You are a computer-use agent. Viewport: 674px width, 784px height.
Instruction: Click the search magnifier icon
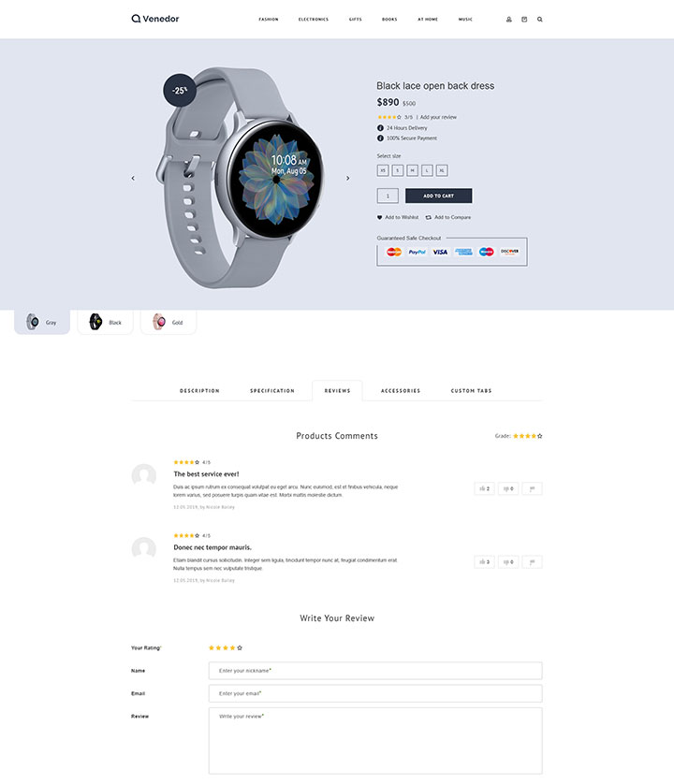pos(540,20)
